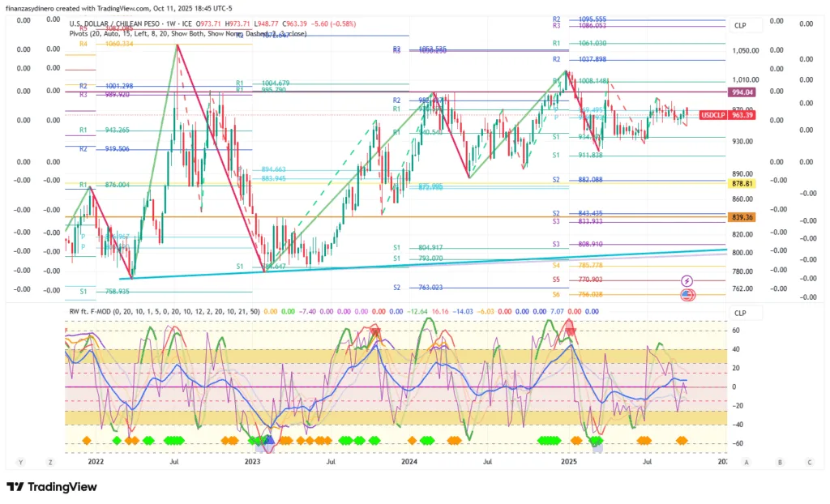Click the 2024 label on the time axis
This screenshot has width=830, height=504.
[x=409, y=462]
